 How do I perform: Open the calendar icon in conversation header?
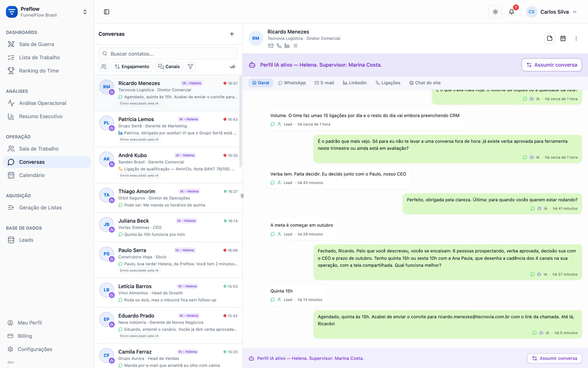tap(563, 38)
